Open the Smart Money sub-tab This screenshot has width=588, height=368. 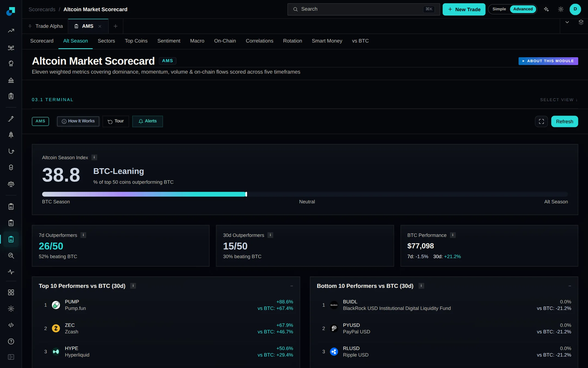pos(327,41)
